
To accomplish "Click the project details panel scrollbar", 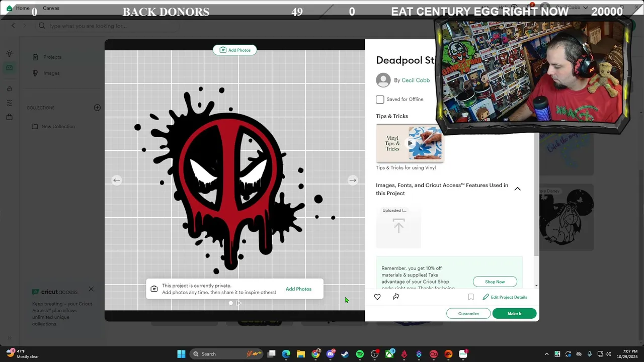I will click(x=536, y=194).
